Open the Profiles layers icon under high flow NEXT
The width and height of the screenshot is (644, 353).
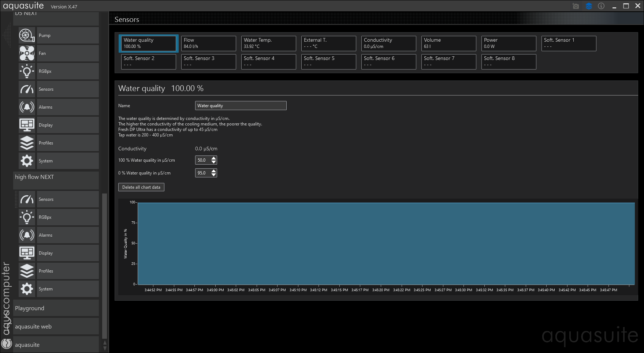coord(27,271)
